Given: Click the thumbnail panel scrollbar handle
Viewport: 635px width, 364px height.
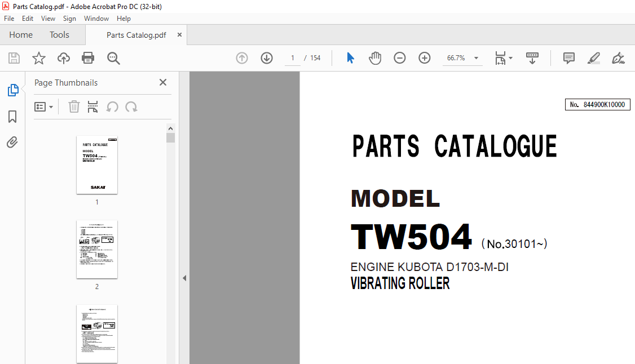Looking at the screenshot, I should point(170,138).
